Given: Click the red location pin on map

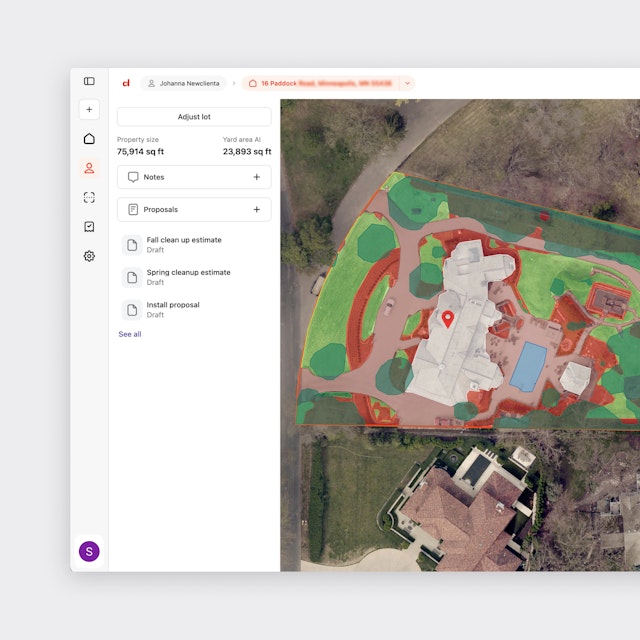Looking at the screenshot, I should (448, 319).
